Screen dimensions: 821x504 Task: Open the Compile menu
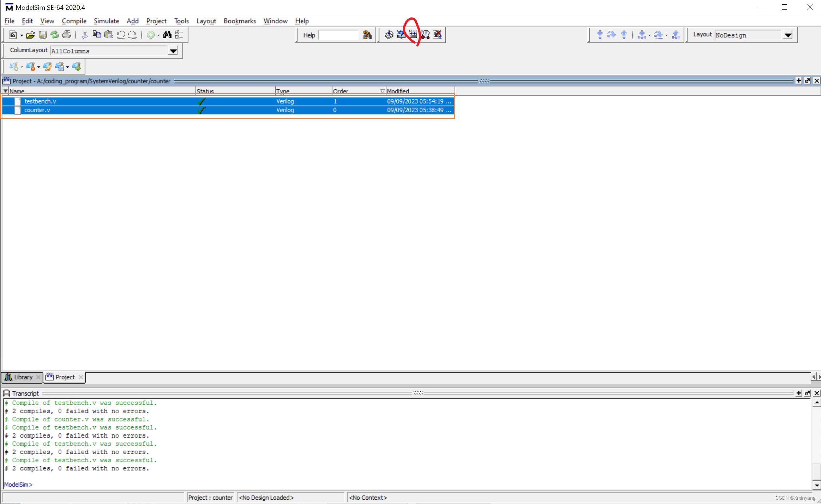point(74,21)
